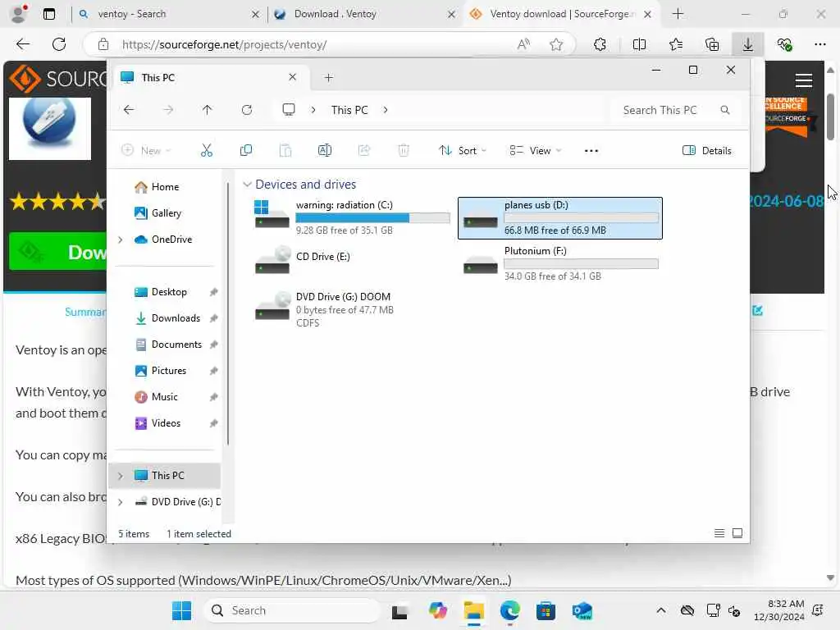This screenshot has height=630, width=840.
Task: Close the This PC Explorer tab
Action: click(x=293, y=77)
